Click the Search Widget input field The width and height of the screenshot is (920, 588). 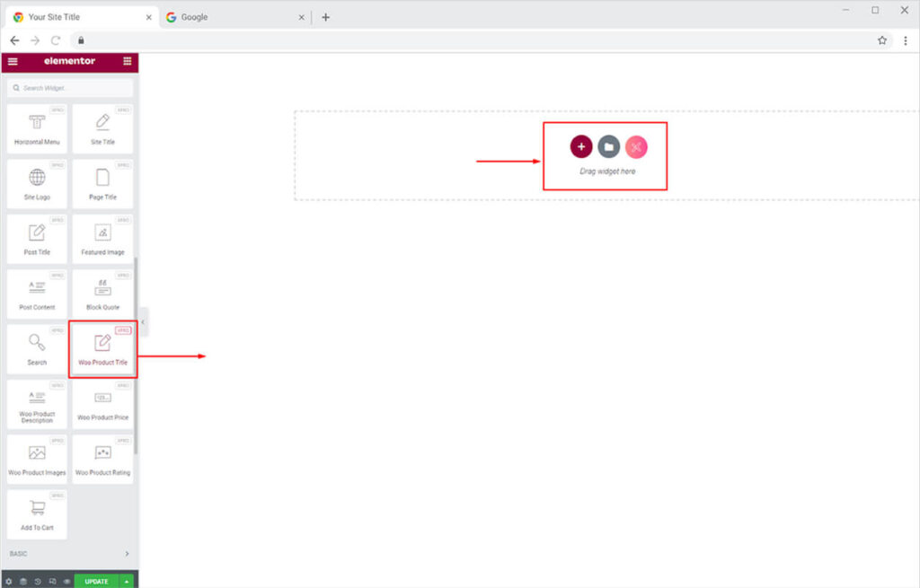(x=72, y=88)
